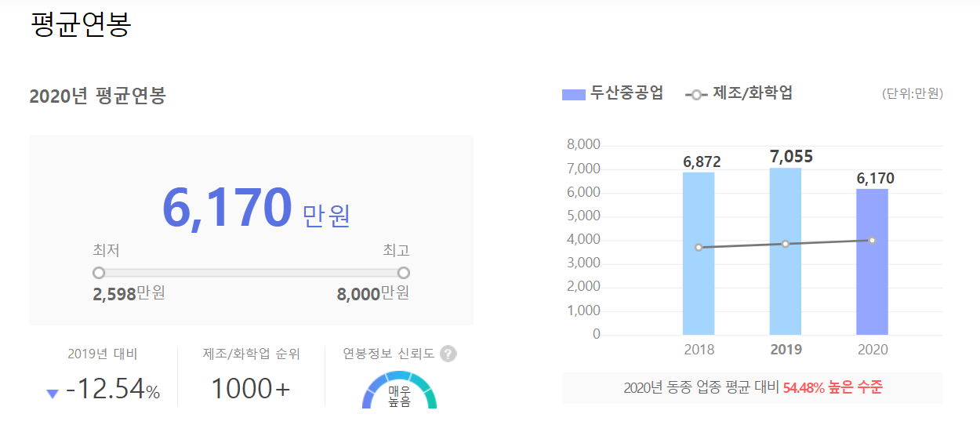The height and width of the screenshot is (432, 980).
Task: Select the 2020 bar showing 6,170
Action: click(873, 262)
